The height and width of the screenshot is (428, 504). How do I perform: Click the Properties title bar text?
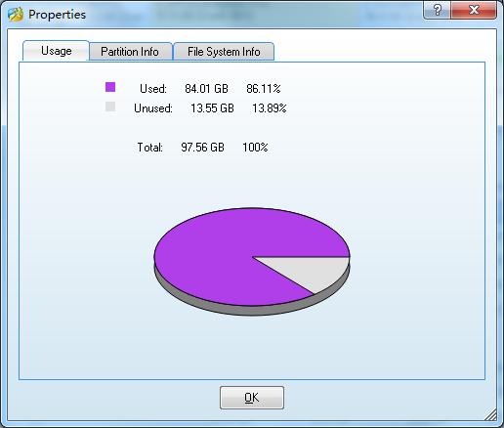tap(58, 15)
